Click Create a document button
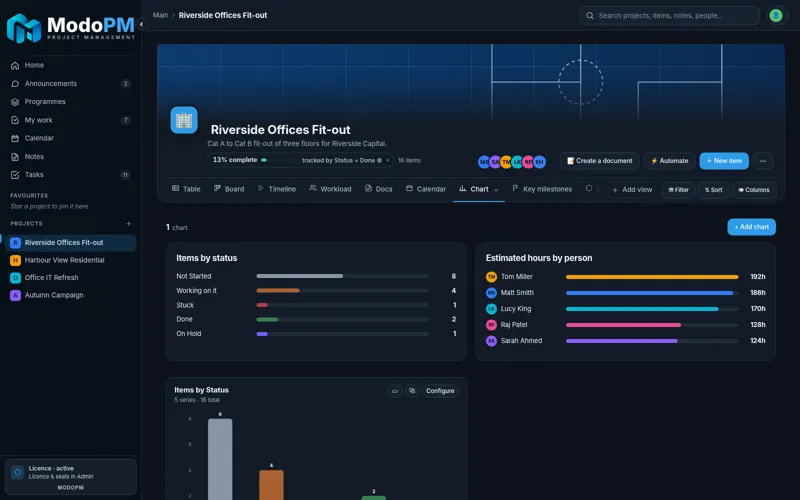 [599, 161]
